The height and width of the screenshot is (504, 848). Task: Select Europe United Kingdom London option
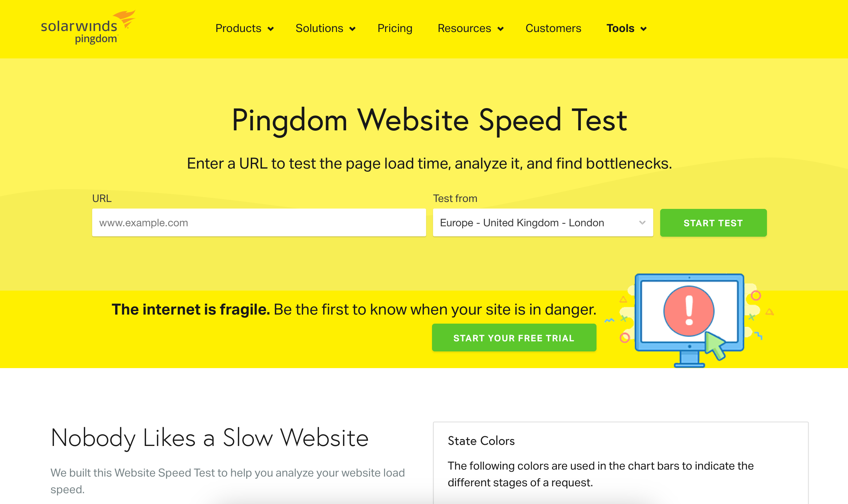pos(540,222)
